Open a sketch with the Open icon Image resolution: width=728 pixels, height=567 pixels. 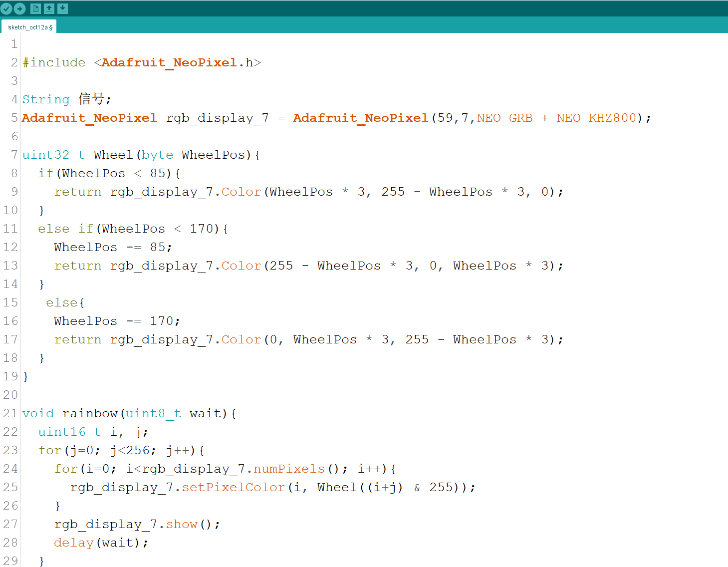pyautogui.click(x=49, y=8)
